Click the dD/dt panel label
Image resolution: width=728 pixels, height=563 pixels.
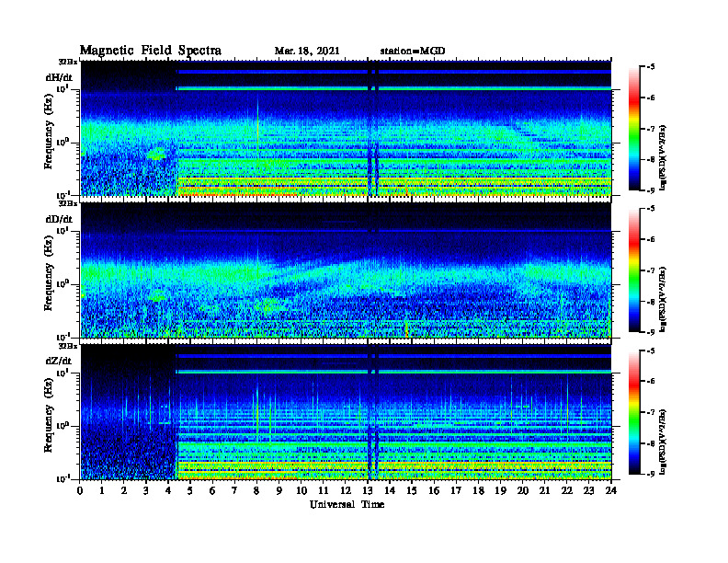click(x=59, y=219)
